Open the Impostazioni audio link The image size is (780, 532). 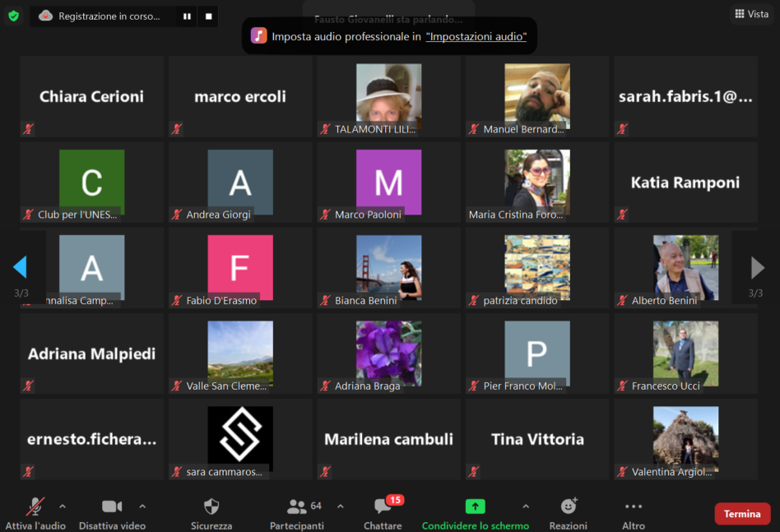476,36
